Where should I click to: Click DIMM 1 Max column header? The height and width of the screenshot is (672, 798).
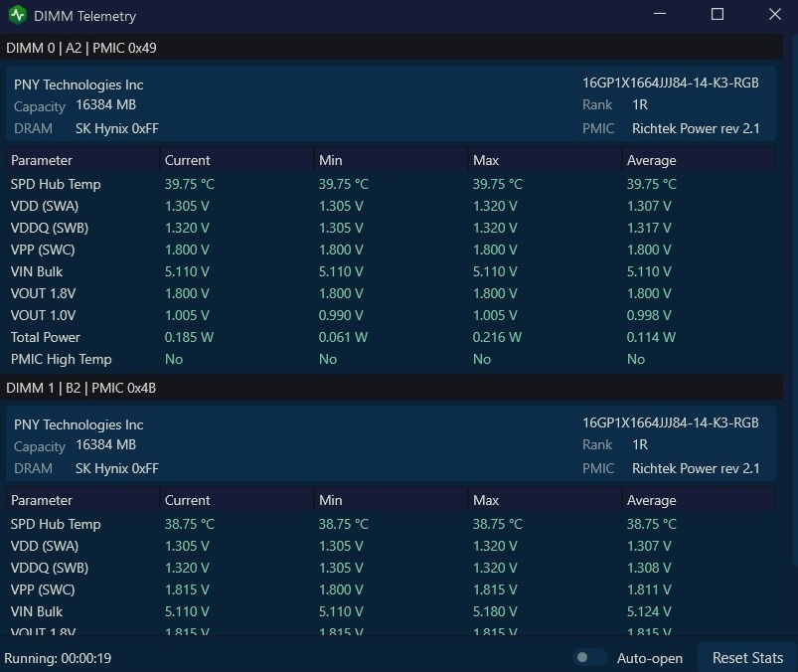[546, 500]
